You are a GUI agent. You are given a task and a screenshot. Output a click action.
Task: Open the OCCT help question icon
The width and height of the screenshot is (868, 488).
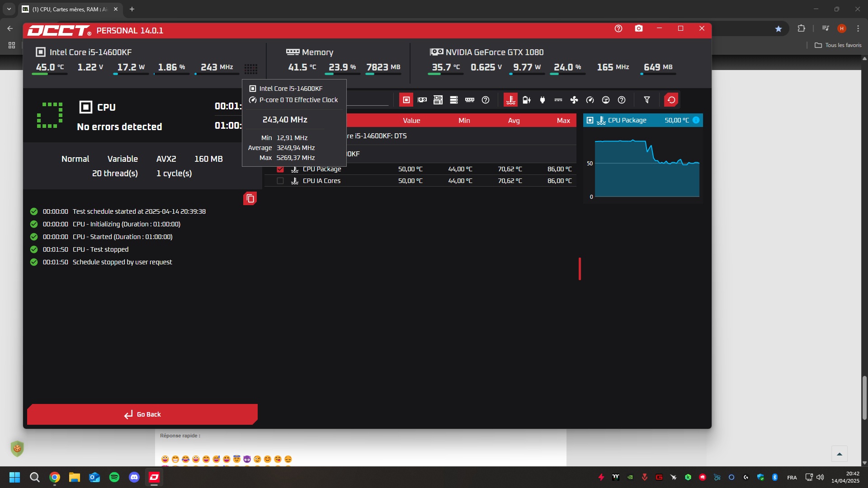(618, 28)
